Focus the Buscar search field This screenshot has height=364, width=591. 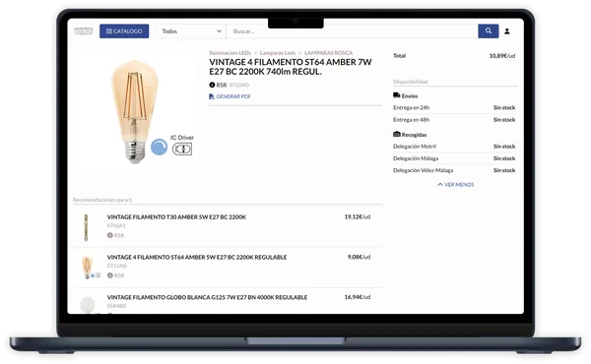(352, 31)
